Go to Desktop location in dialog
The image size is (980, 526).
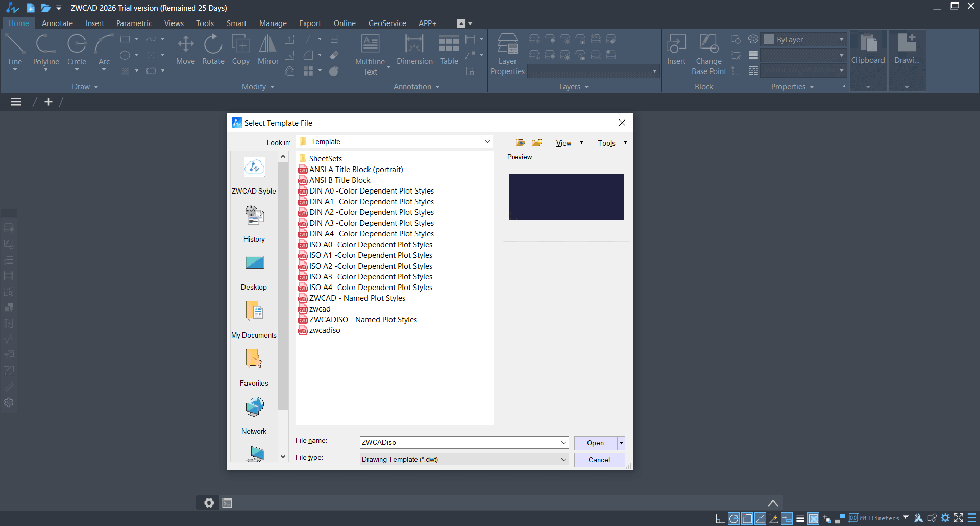[254, 272]
